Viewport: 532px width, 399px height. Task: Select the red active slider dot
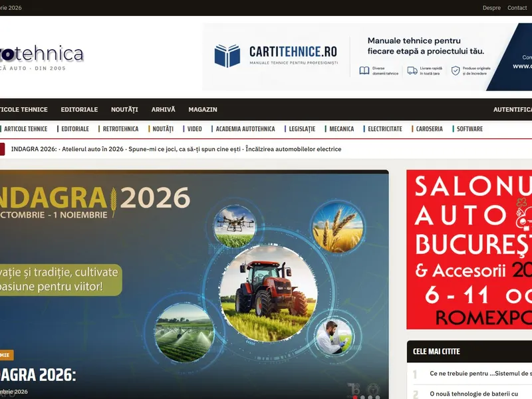355,397
